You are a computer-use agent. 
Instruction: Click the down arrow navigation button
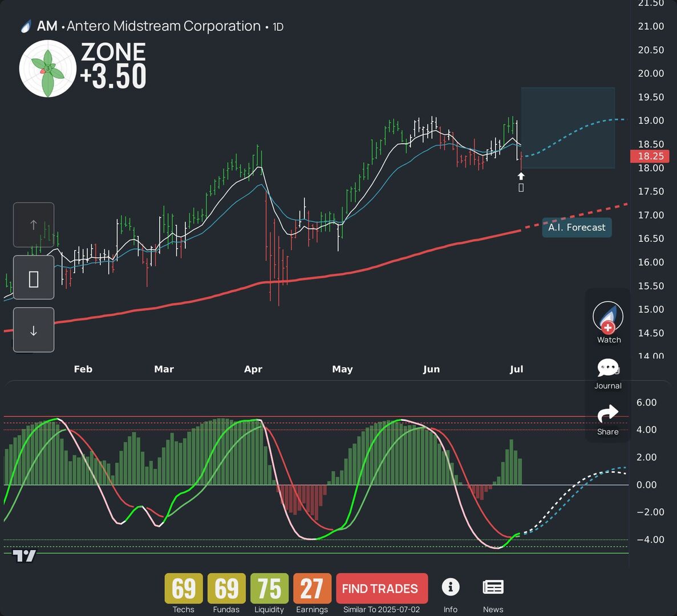34,330
